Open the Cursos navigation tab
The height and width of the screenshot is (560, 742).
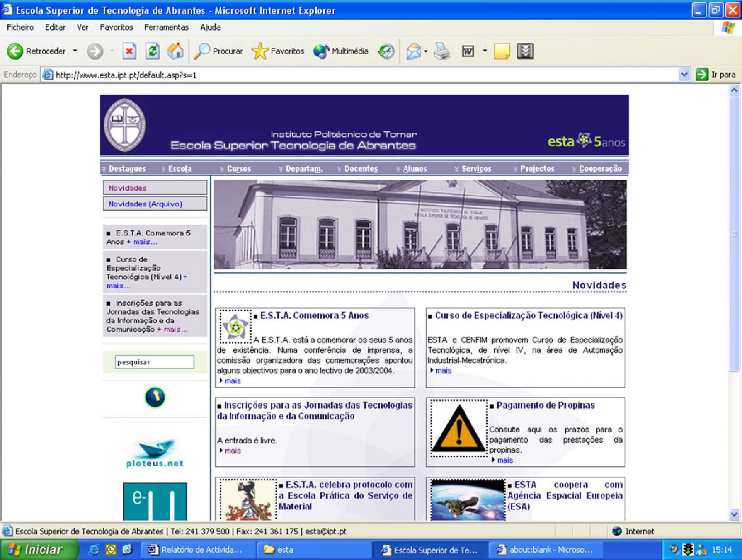click(x=238, y=169)
